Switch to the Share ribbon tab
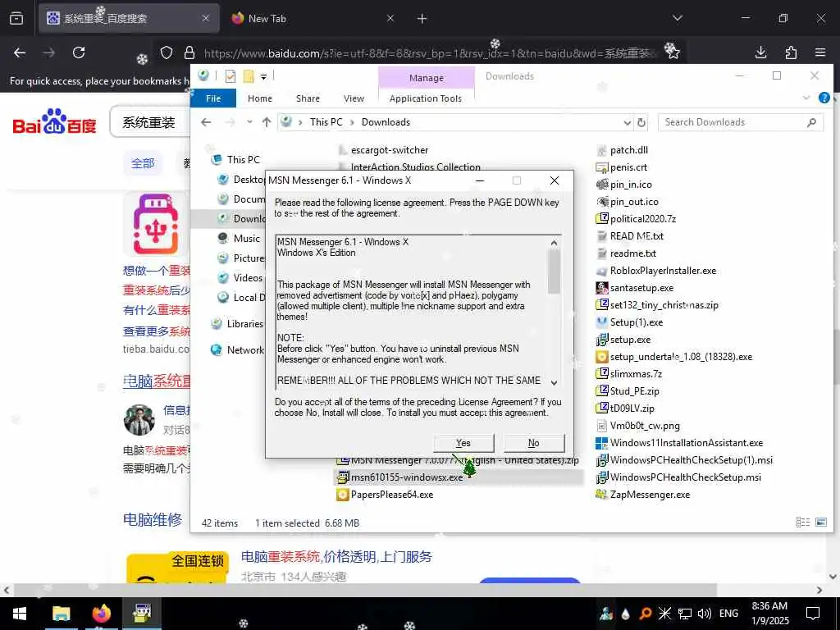840x630 pixels. point(308,98)
